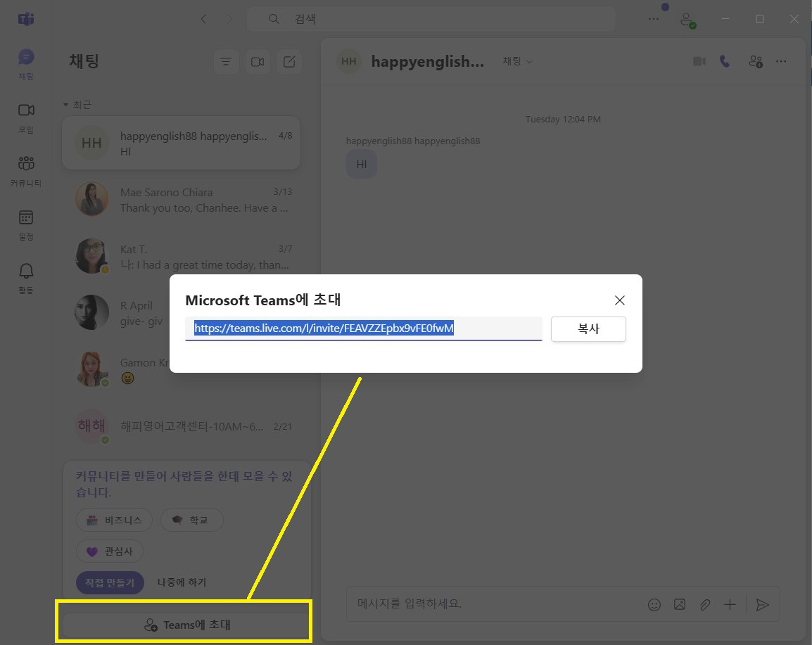Add people to the chat icon

[x=756, y=61]
